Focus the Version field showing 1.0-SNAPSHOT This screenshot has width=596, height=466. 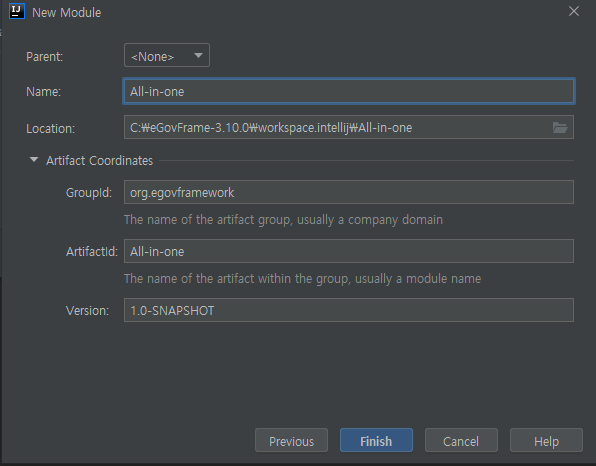pyautogui.click(x=349, y=310)
